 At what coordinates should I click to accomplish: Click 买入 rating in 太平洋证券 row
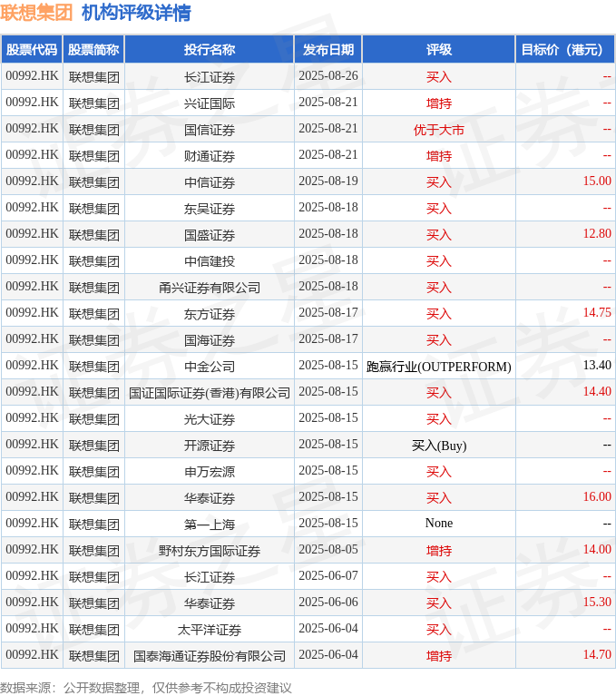[439, 630]
